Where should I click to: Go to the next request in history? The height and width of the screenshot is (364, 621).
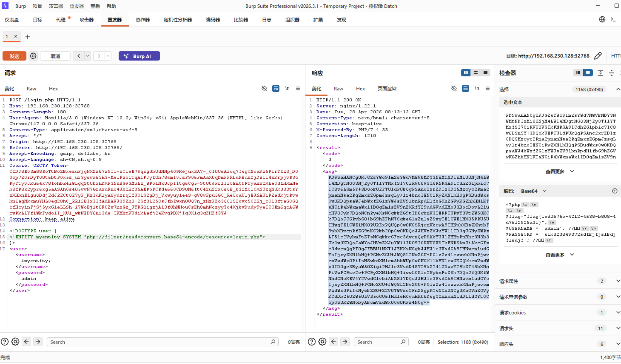99,56
